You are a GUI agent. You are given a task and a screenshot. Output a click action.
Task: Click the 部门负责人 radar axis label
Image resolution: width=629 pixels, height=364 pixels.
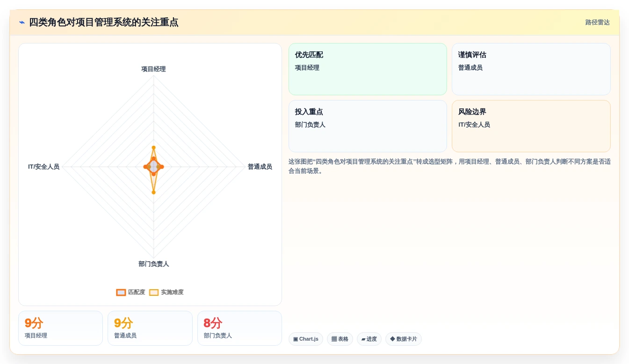pyautogui.click(x=153, y=264)
